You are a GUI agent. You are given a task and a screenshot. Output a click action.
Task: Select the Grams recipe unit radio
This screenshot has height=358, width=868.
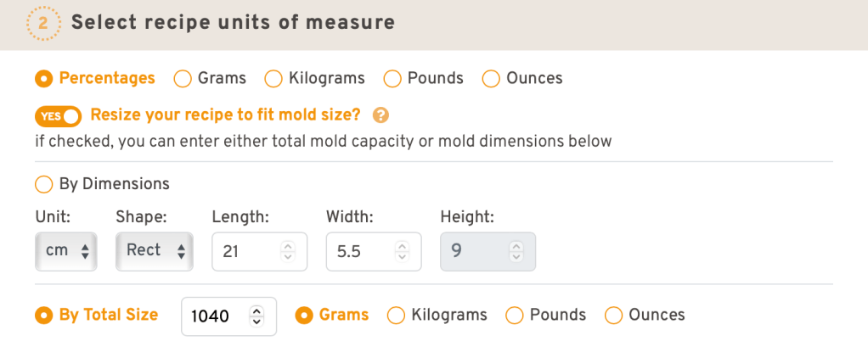click(x=183, y=79)
